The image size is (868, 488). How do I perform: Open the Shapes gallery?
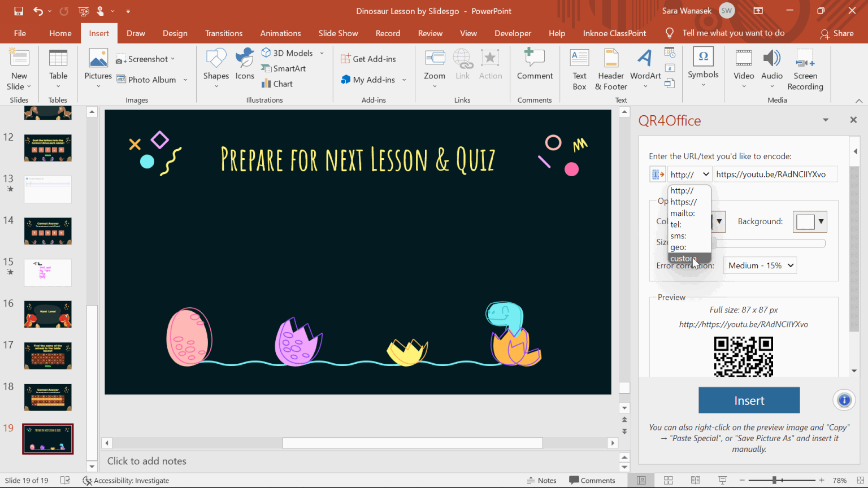tap(216, 68)
